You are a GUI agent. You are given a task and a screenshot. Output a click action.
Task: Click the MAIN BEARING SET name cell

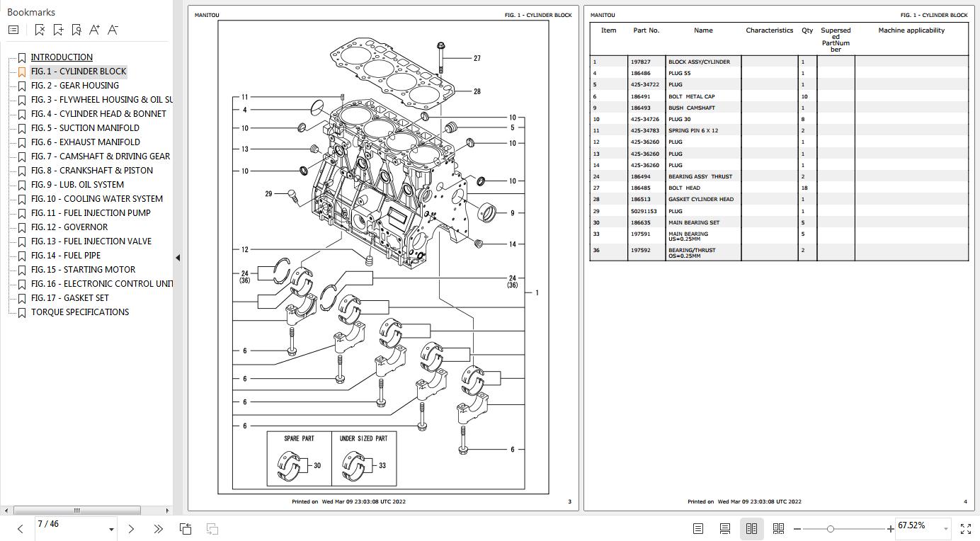pos(693,222)
